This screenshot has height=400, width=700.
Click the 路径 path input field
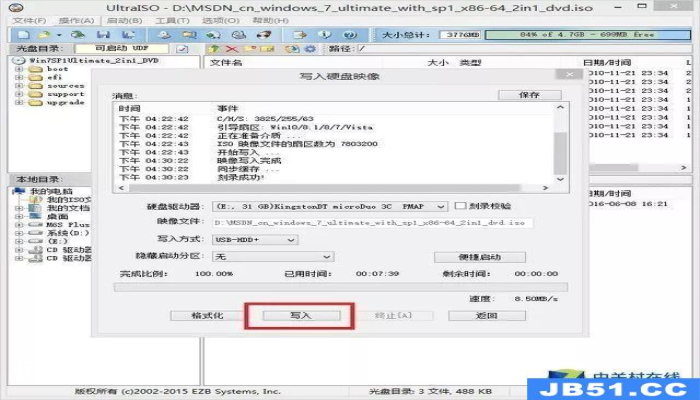coord(524,49)
